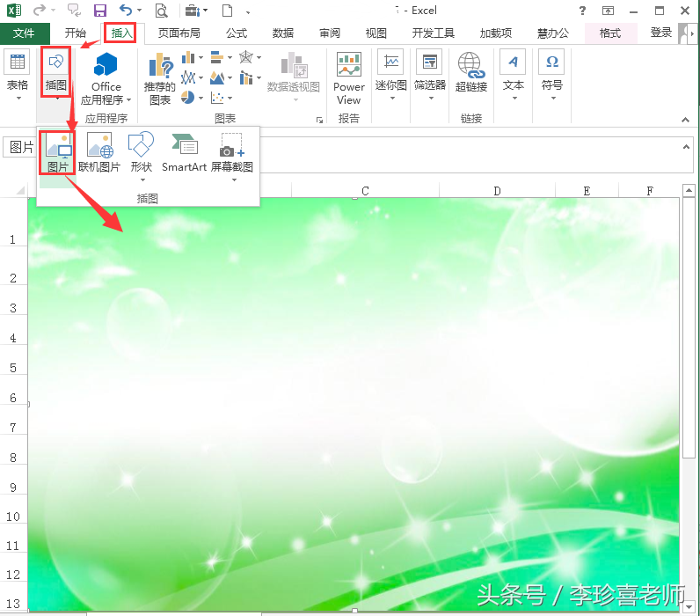Switch to 慧办公 tab
The width and height of the screenshot is (700, 616).
tap(552, 33)
